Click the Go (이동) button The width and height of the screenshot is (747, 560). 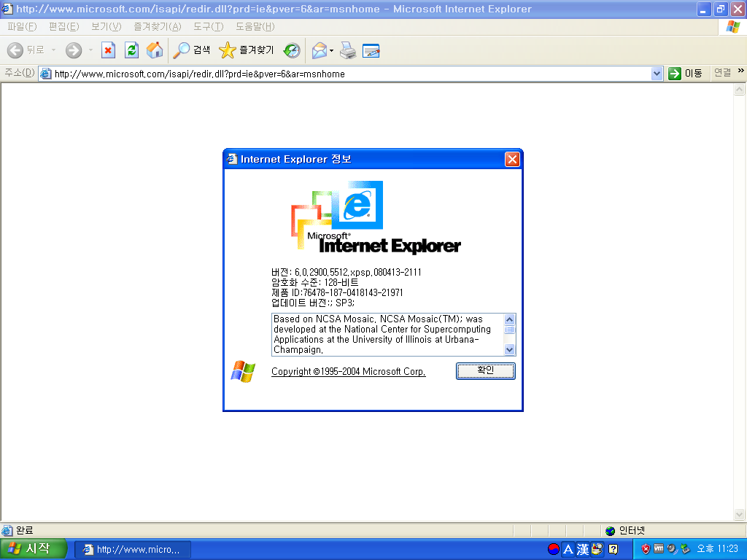[685, 74]
